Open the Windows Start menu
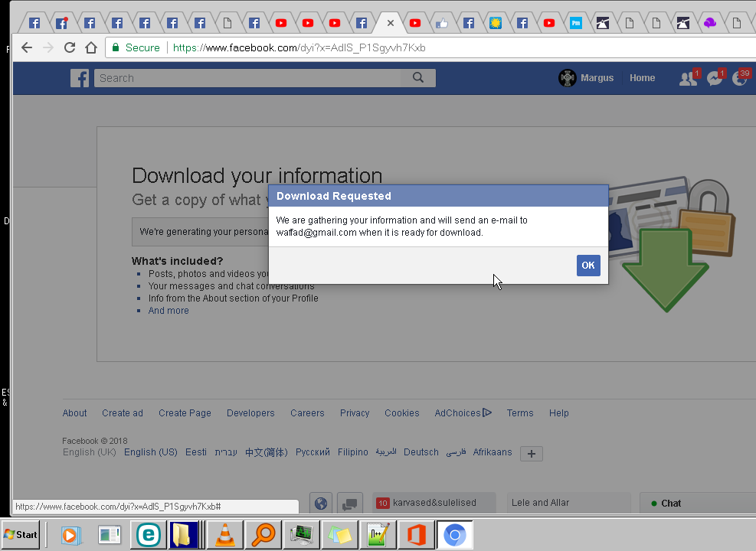756x551 pixels. point(20,535)
